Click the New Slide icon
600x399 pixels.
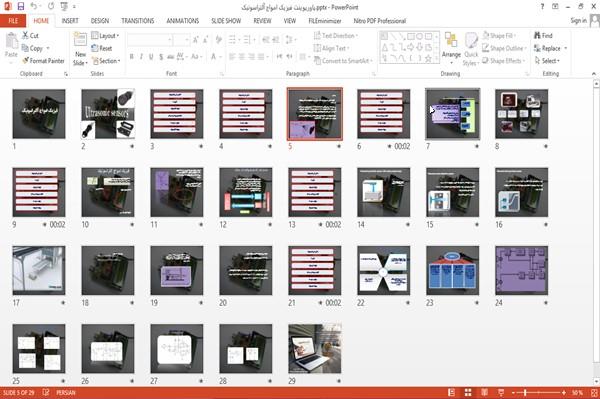click(x=80, y=39)
